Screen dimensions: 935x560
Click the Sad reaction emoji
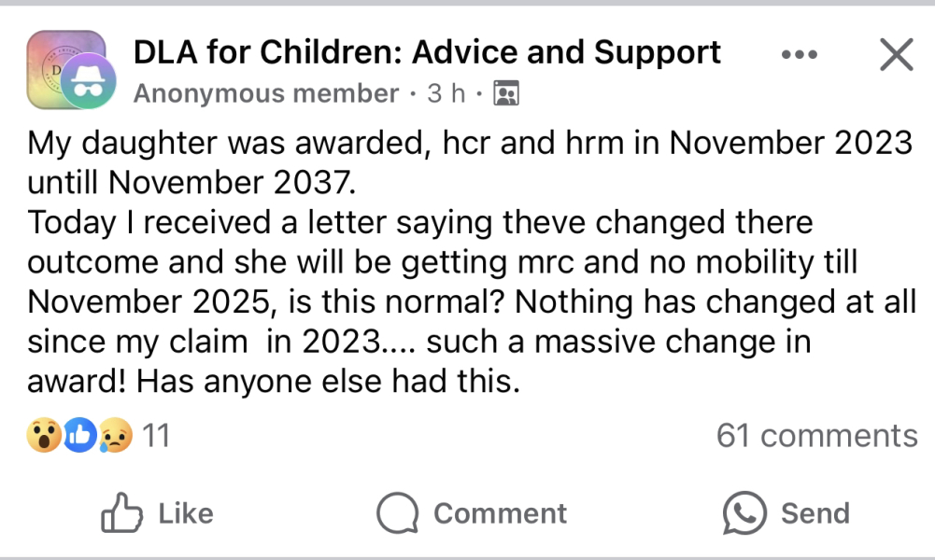tap(117, 435)
